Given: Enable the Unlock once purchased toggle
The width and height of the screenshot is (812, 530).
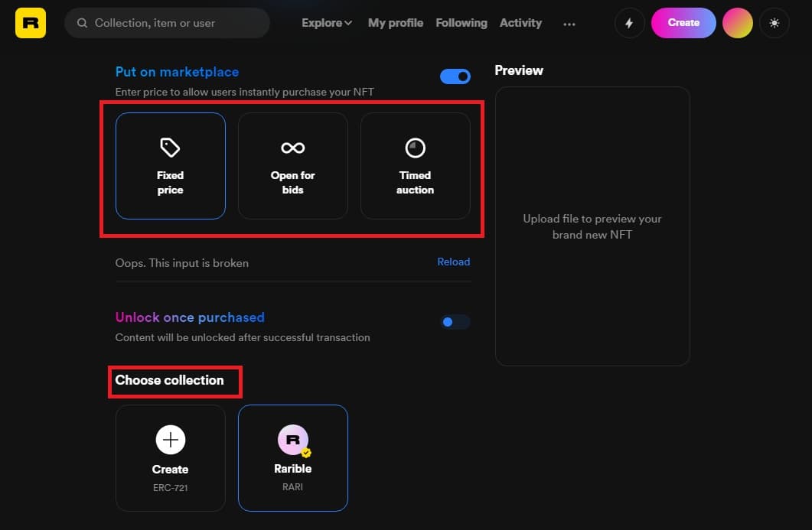Looking at the screenshot, I should point(455,322).
